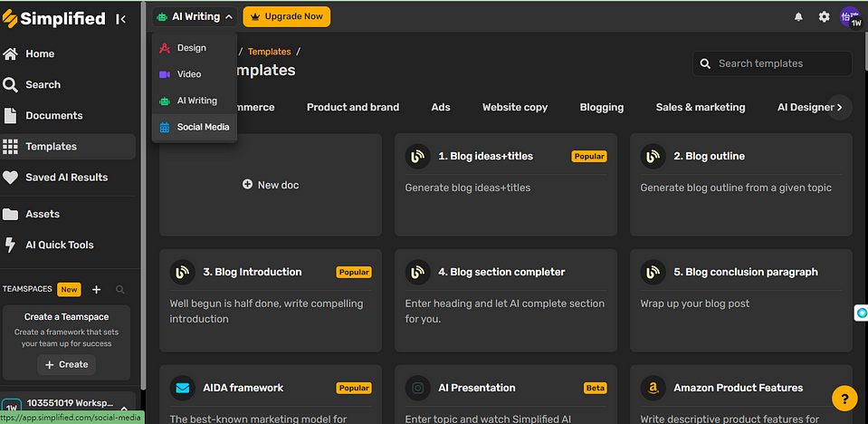Collapse the AI Writing dropdown
Image resolution: width=868 pixels, height=424 pixels.
pyautogui.click(x=194, y=16)
